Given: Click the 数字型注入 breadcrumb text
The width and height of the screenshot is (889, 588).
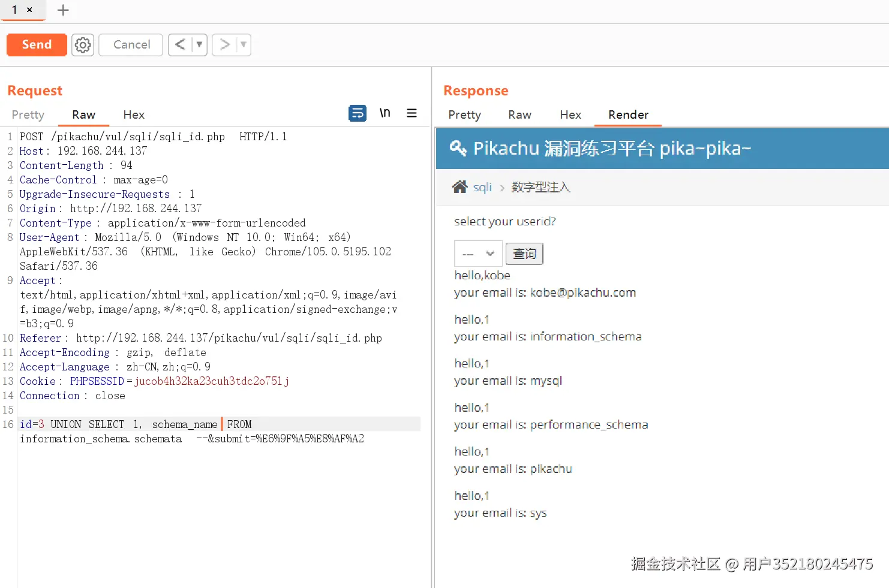Looking at the screenshot, I should 540,187.
